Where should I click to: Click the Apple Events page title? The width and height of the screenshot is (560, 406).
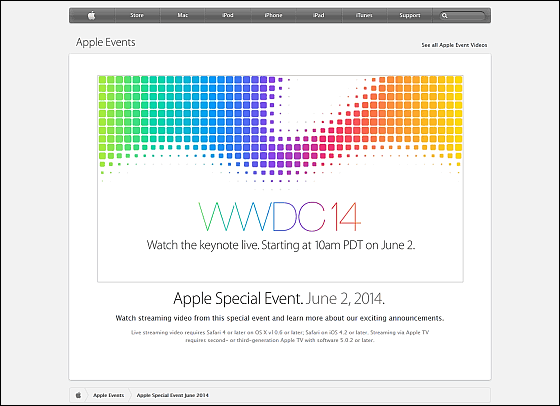tap(106, 42)
